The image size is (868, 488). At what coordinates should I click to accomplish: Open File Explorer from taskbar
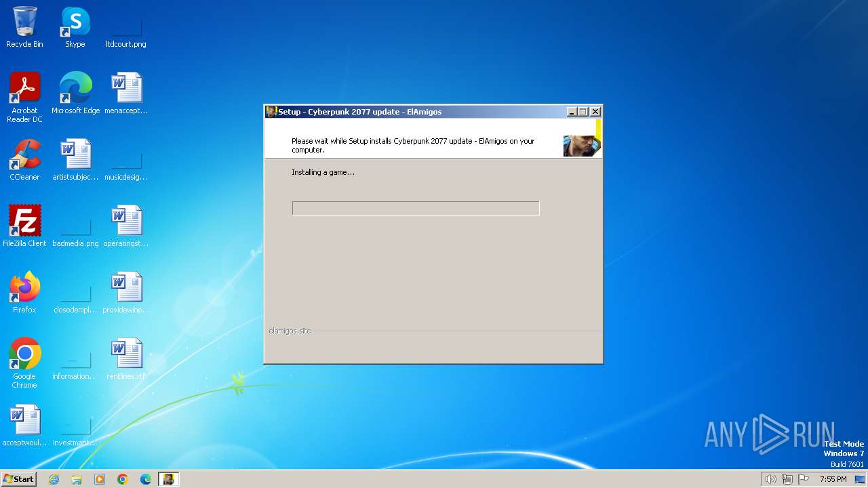point(77,479)
